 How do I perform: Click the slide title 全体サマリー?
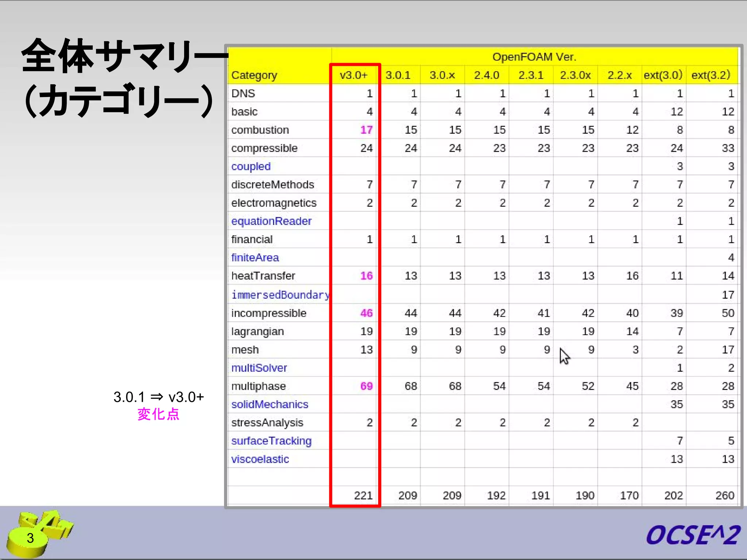tap(125, 57)
